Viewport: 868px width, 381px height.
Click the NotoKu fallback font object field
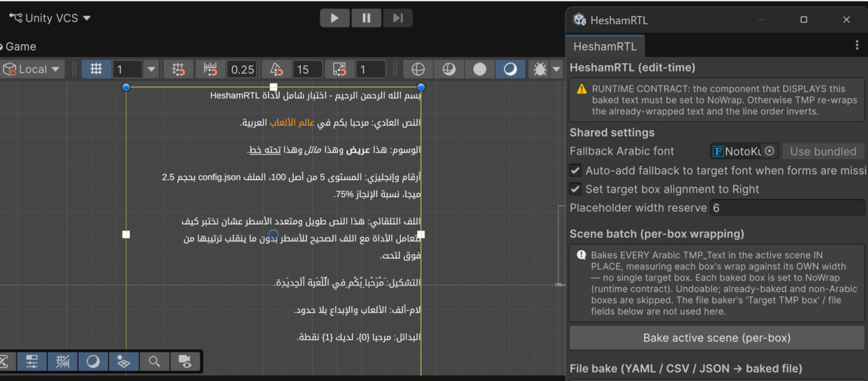[x=744, y=151]
